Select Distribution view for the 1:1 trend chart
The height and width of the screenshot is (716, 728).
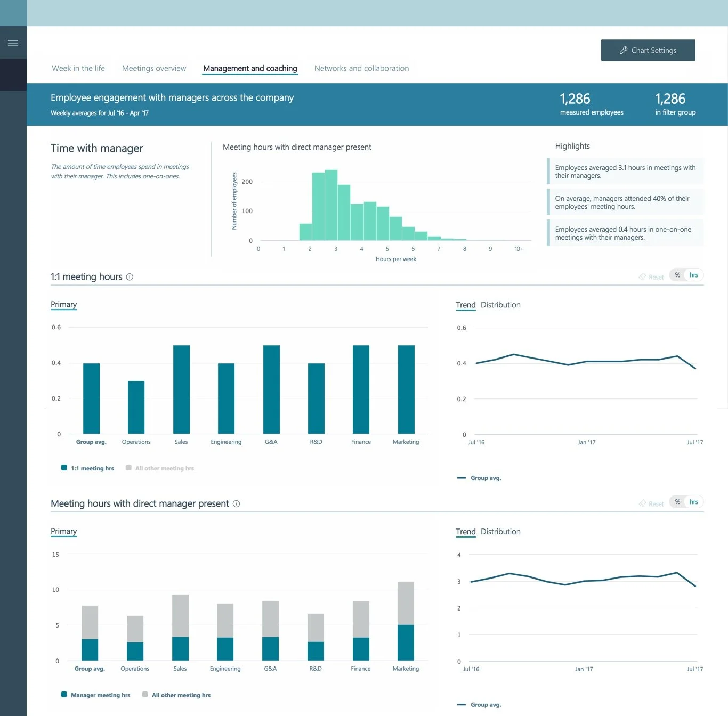[x=500, y=305]
